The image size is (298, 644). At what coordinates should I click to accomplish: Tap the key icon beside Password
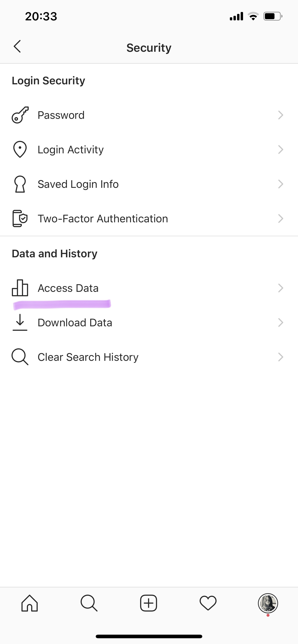[20, 115]
